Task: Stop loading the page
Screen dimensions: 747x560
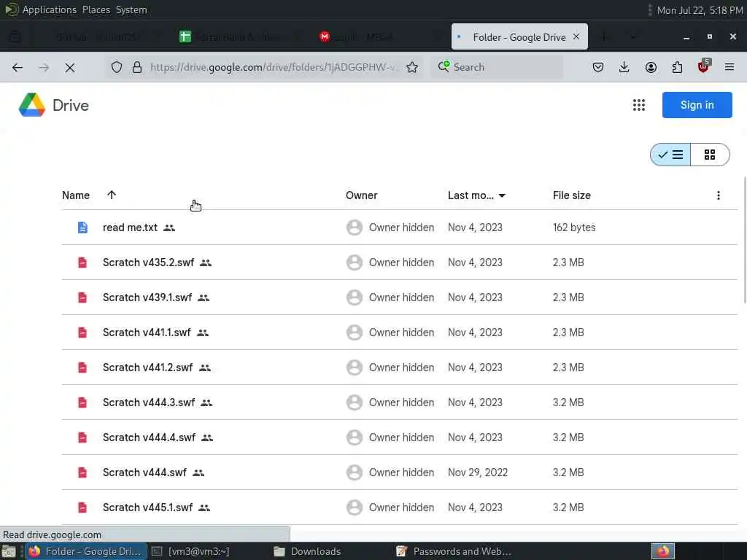Action: pos(70,68)
